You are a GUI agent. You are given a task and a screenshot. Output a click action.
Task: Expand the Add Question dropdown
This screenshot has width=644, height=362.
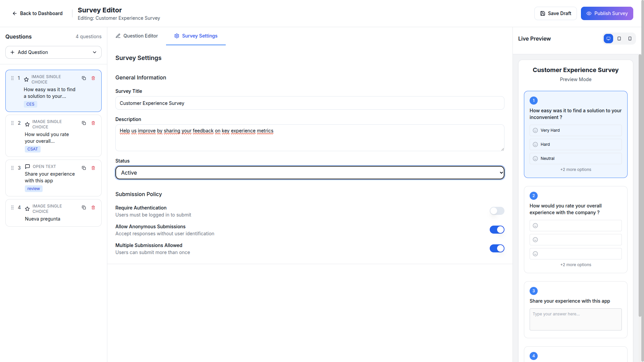[53, 52]
